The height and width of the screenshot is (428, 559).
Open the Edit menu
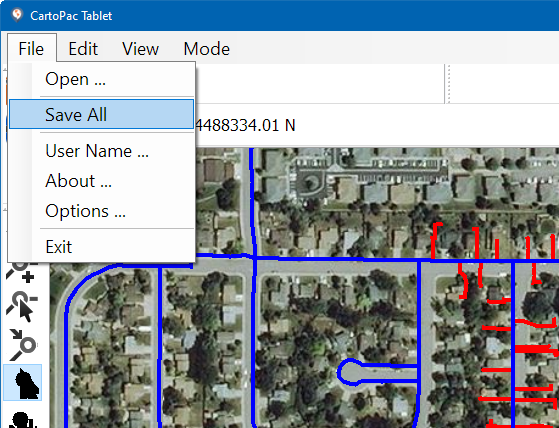[83, 49]
